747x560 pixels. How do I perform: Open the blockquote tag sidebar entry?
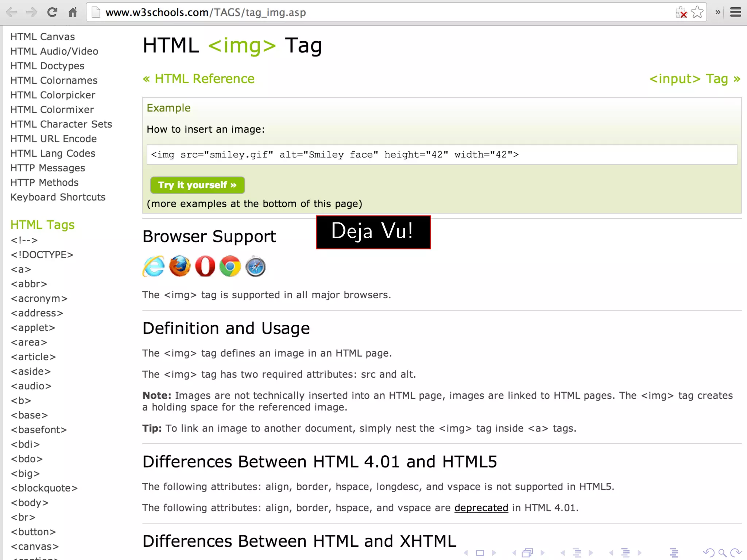pos(44,488)
